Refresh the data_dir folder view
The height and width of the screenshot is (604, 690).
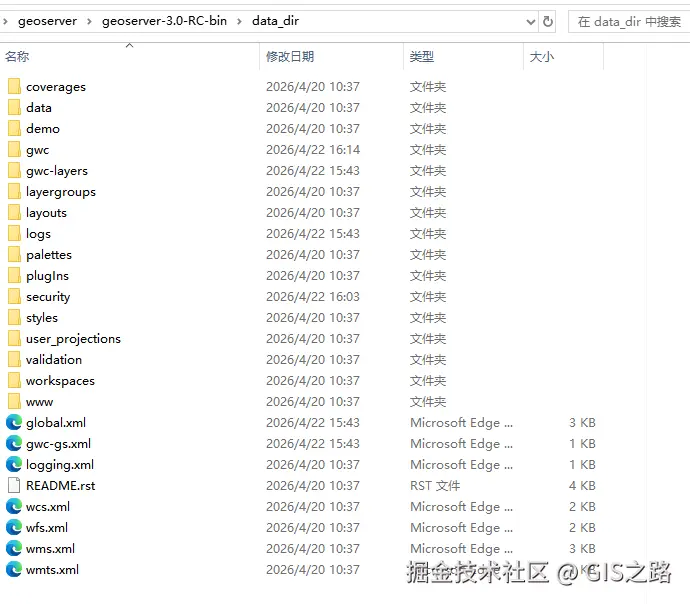[547, 21]
